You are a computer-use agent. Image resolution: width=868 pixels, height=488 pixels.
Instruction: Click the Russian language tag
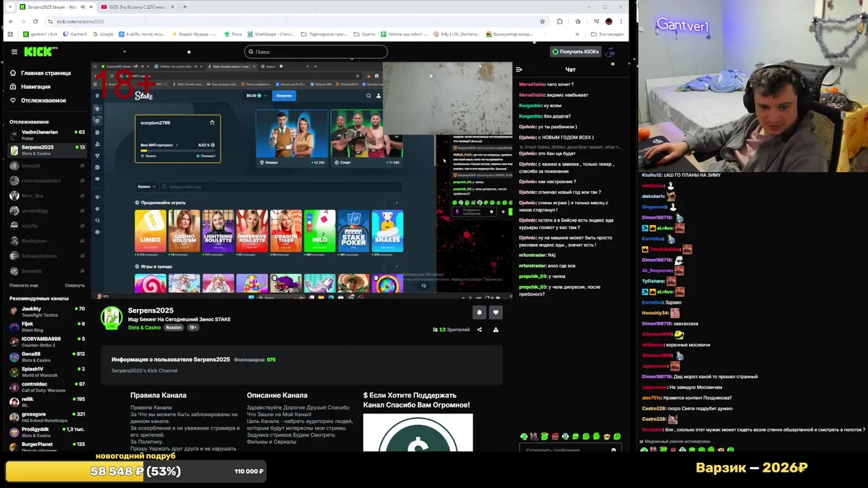pyautogui.click(x=174, y=328)
